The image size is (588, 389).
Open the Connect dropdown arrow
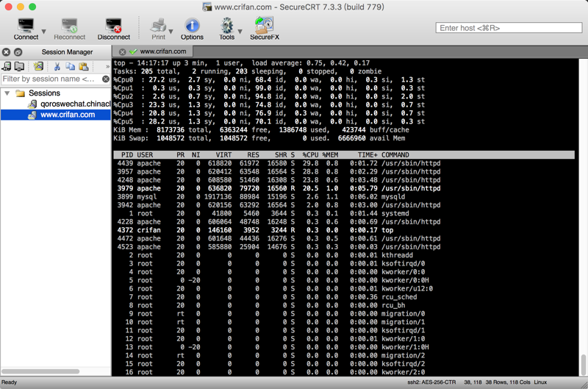[x=43, y=32]
